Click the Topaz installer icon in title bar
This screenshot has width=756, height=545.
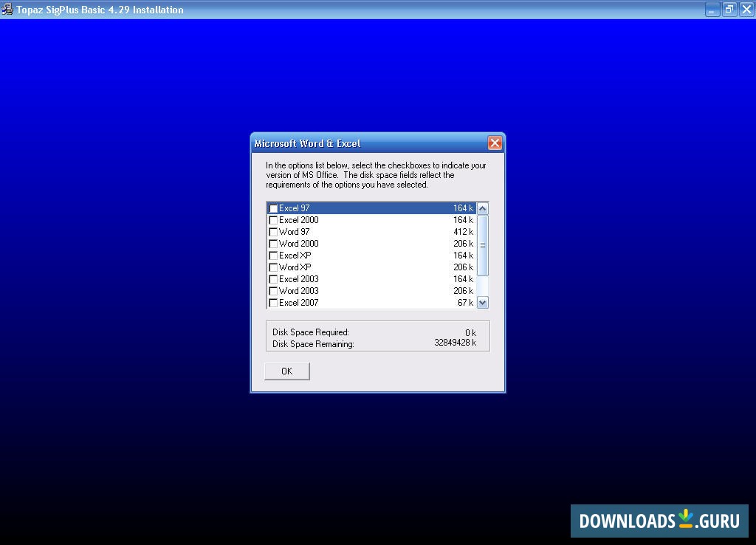point(7,9)
